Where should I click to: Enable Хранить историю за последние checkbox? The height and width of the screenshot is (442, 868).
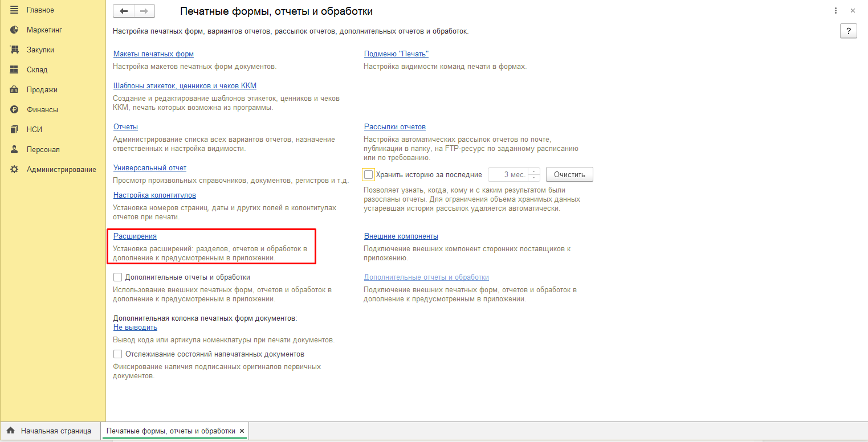point(369,175)
